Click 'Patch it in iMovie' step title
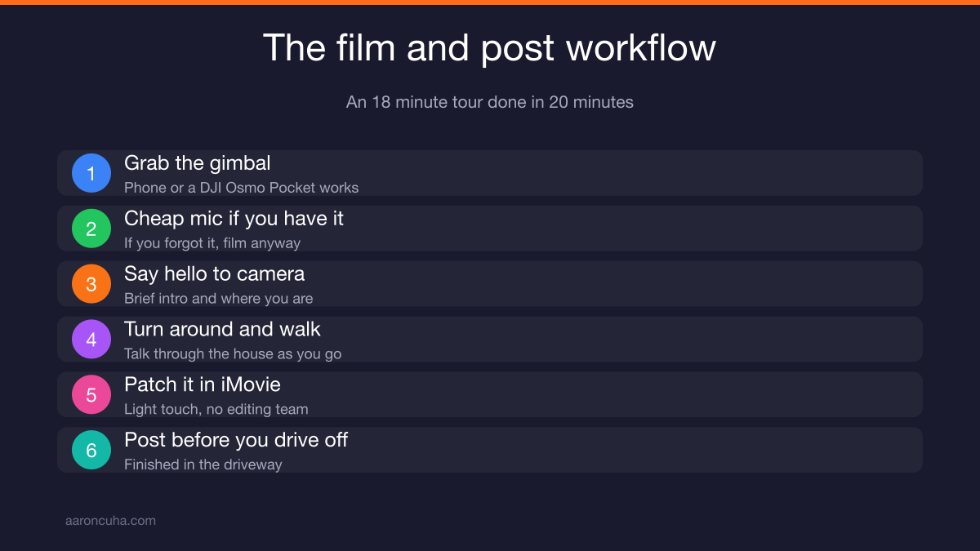 click(x=203, y=384)
